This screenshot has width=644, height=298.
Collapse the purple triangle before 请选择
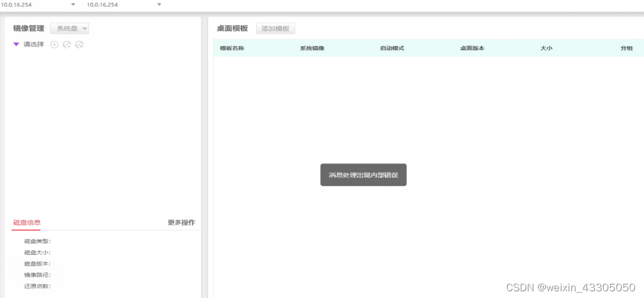tap(16, 45)
